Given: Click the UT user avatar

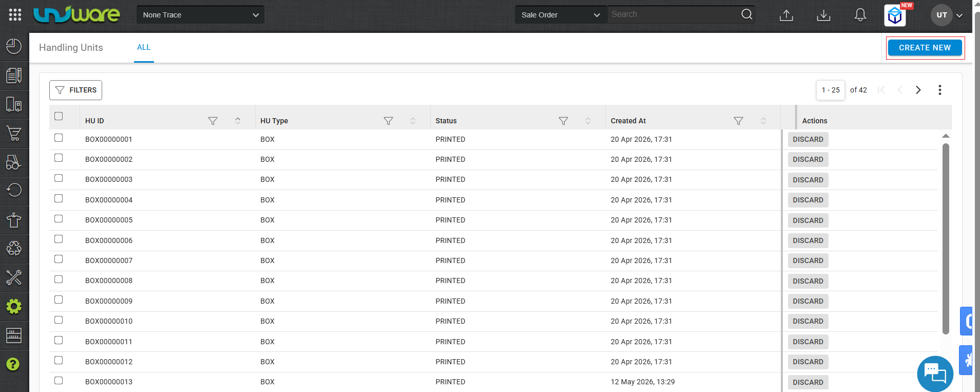Looking at the screenshot, I should coord(941,15).
